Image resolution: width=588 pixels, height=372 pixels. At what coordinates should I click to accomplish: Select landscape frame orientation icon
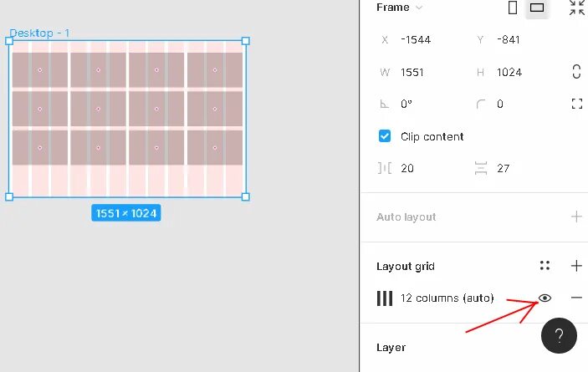[537, 8]
